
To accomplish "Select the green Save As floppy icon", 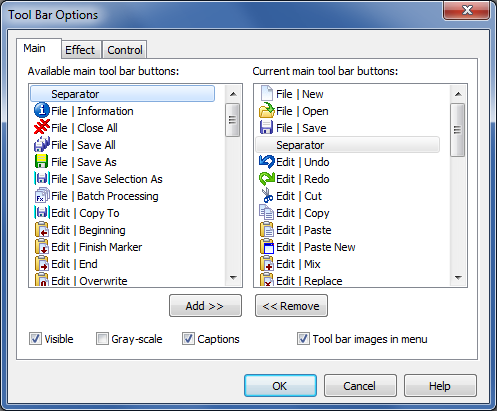I will (x=42, y=162).
